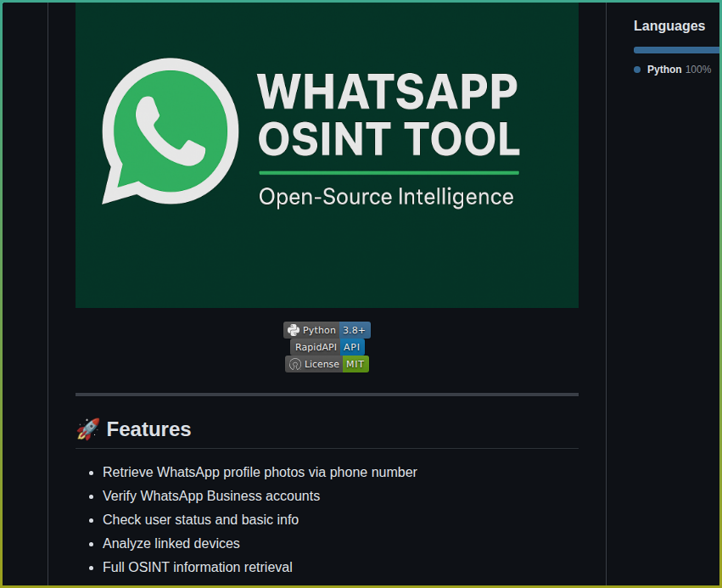Click the Languages sidebar heading
The height and width of the screenshot is (588, 722).
tap(669, 25)
